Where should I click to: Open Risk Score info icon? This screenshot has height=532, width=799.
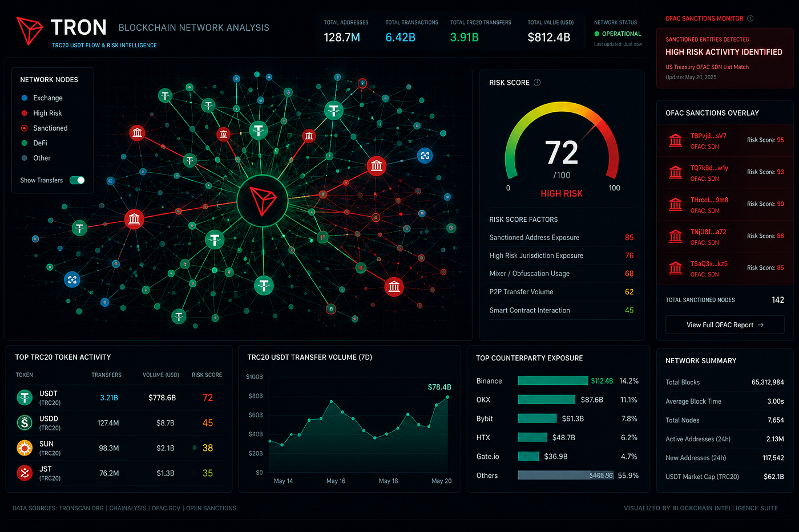pos(537,83)
